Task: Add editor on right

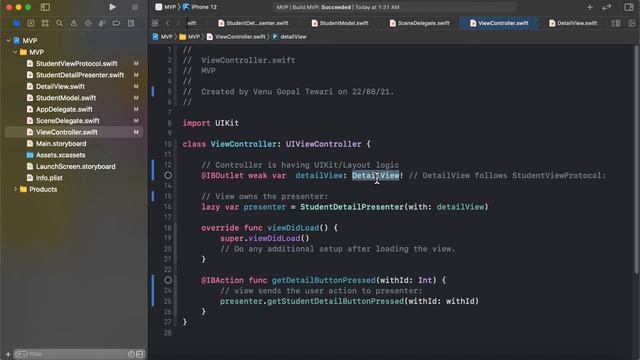Action: 631,23
